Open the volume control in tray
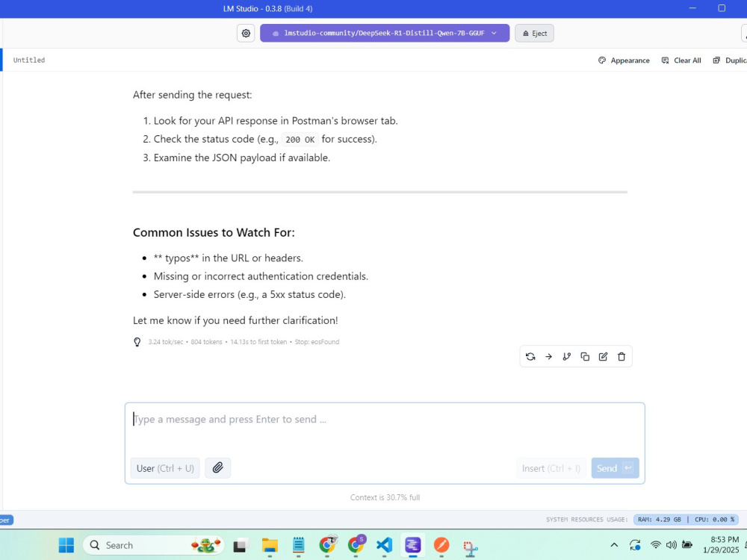Screen dimensions: 747x560 tap(672, 545)
